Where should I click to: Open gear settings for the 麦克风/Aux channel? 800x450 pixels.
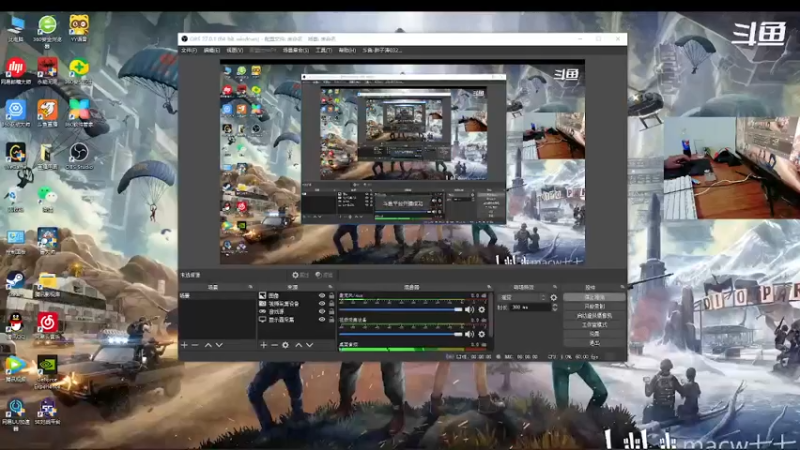[x=482, y=310]
